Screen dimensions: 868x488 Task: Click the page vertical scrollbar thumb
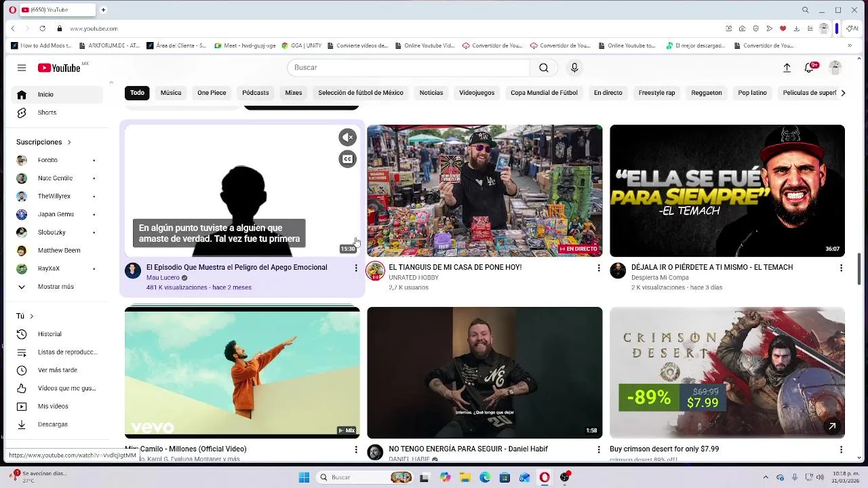[x=860, y=270]
